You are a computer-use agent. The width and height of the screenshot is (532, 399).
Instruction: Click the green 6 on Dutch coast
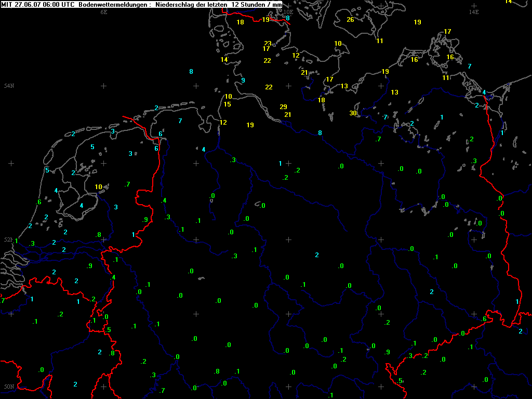coord(39,202)
